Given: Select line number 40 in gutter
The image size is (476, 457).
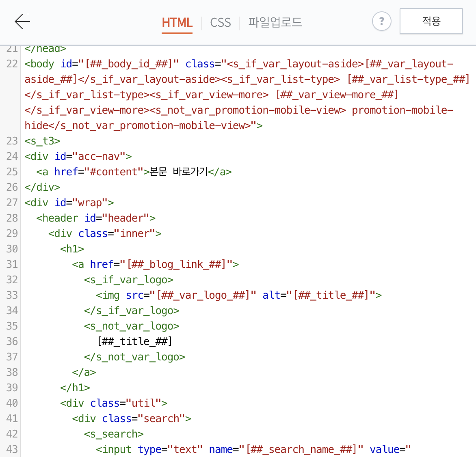Looking at the screenshot, I should click(x=12, y=403).
